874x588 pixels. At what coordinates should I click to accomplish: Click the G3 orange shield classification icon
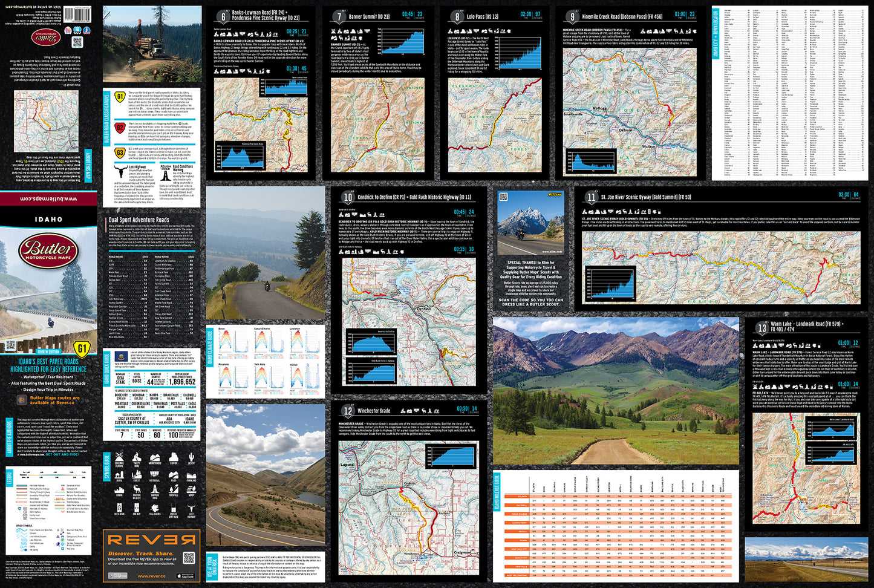pyautogui.click(x=120, y=153)
